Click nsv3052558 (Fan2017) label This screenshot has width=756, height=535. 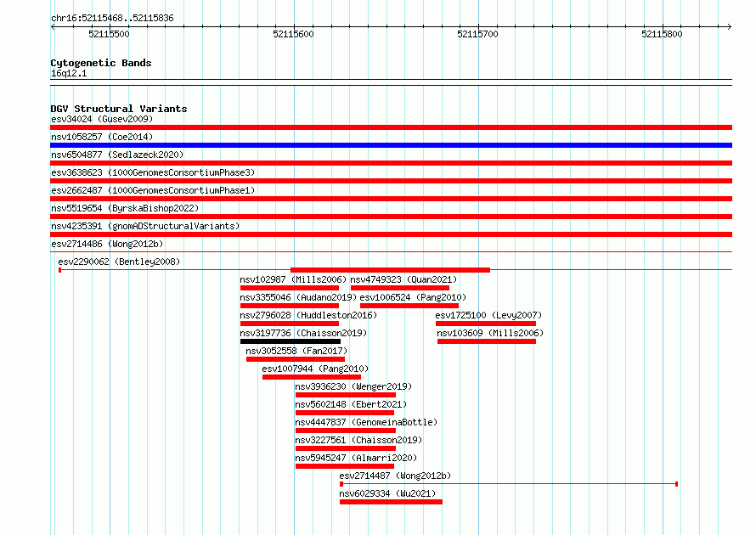pos(296,351)
